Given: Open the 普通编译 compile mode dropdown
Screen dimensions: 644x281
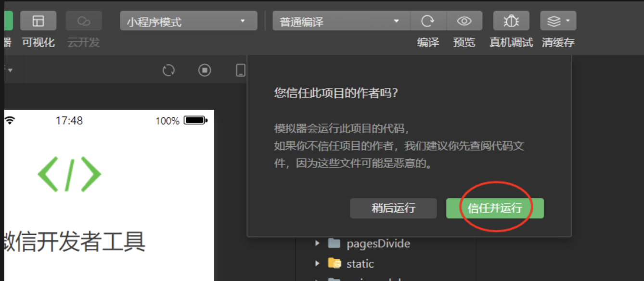Looking at the screenshot, I should (x=341, y=21).
